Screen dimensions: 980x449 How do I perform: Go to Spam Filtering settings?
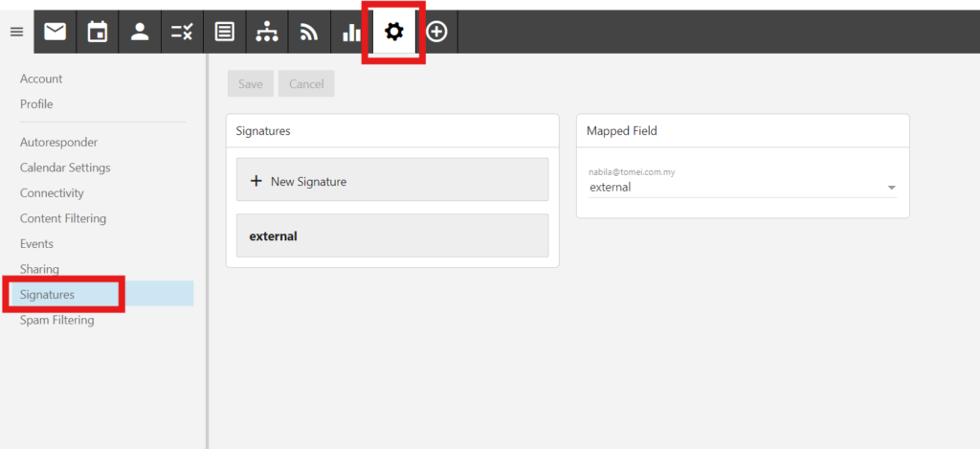tap(57, 321)
